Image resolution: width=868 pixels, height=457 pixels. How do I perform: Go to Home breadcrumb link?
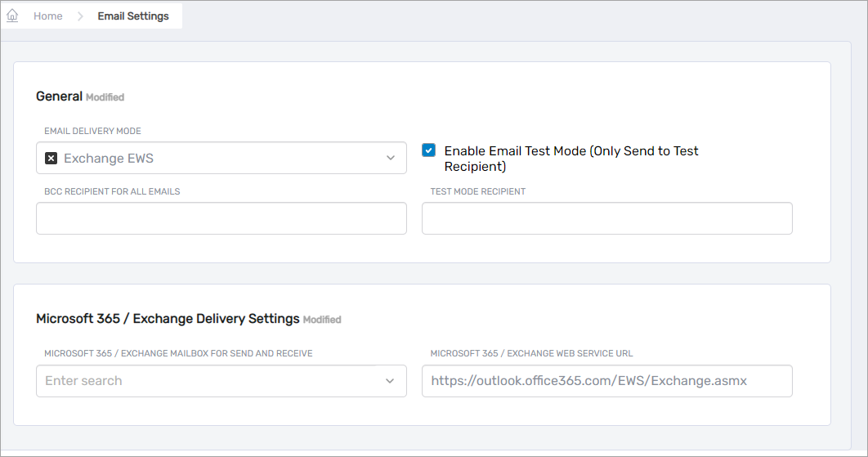click(x=47, y=16)
